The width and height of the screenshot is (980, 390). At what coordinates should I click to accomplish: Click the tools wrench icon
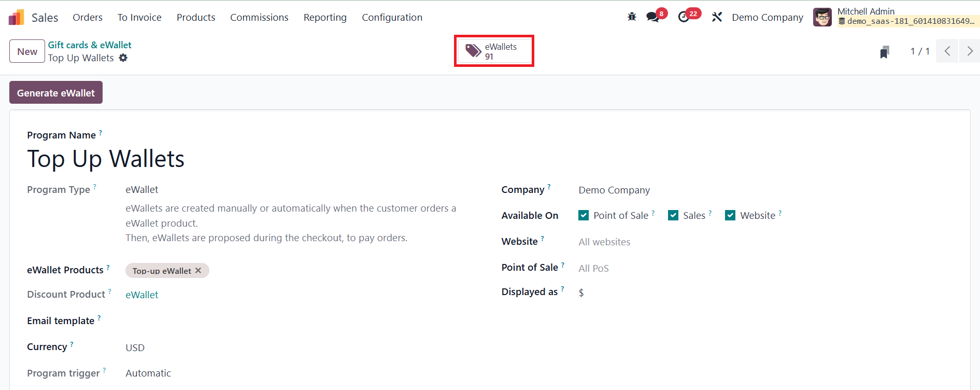click(x=717, y=17)
